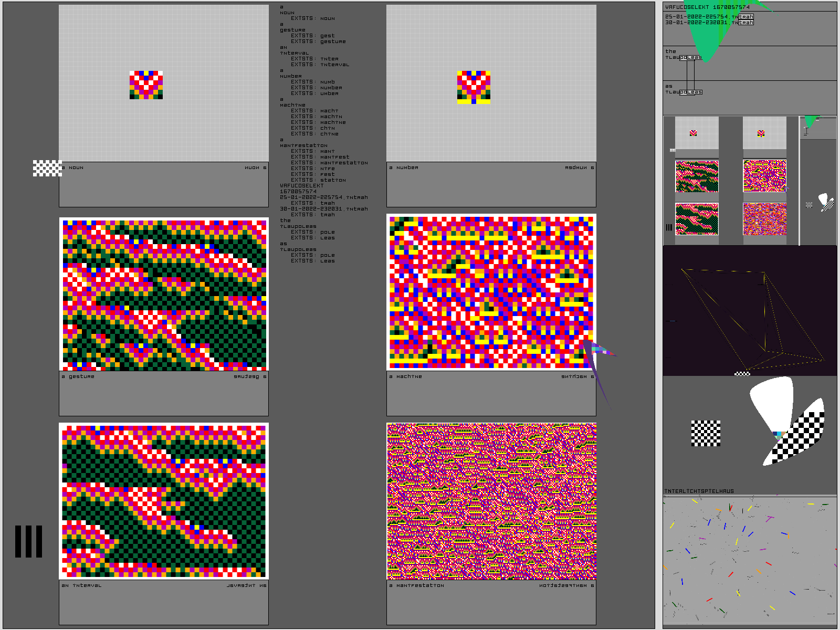Click the large checkerboard square above INTERLICHTSPIELHAUS
Viewport: 840px width, 630px height.
pos(706,434)
